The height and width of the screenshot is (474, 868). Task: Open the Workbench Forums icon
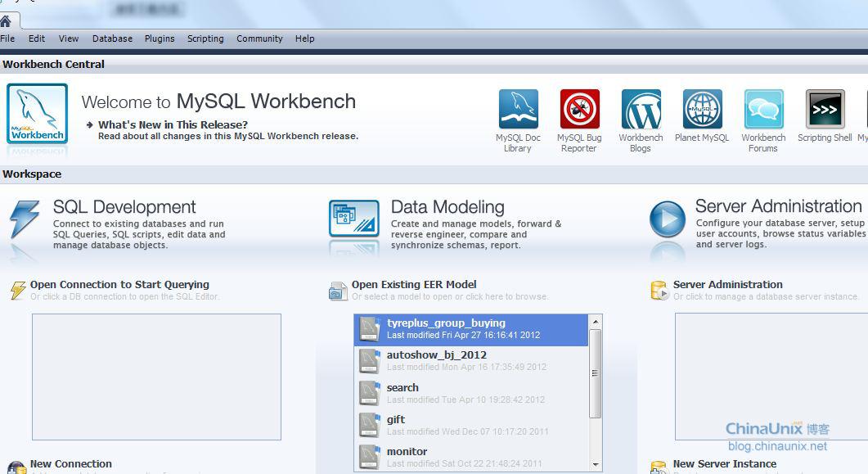pyautogui.click(x=764, y=109)
